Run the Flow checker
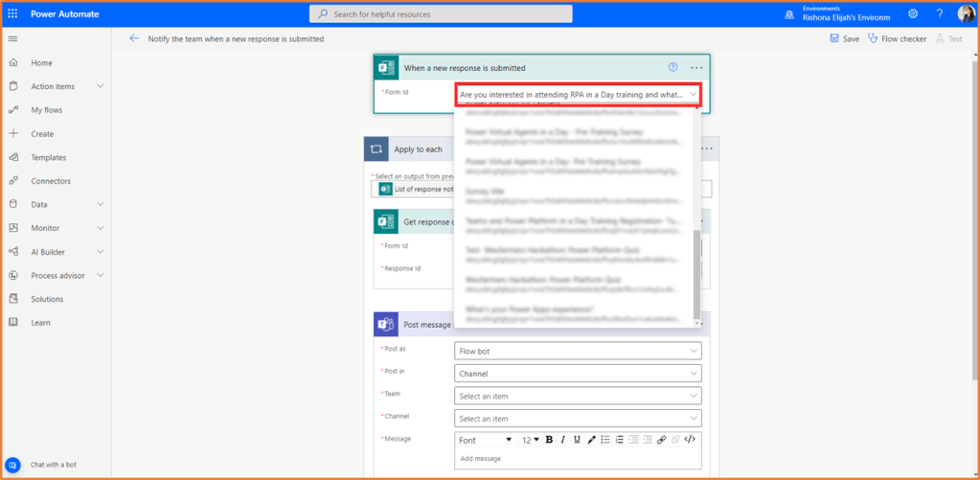This screenshot has height=480, width=980. pyautogui.click(x=897, y=39)
